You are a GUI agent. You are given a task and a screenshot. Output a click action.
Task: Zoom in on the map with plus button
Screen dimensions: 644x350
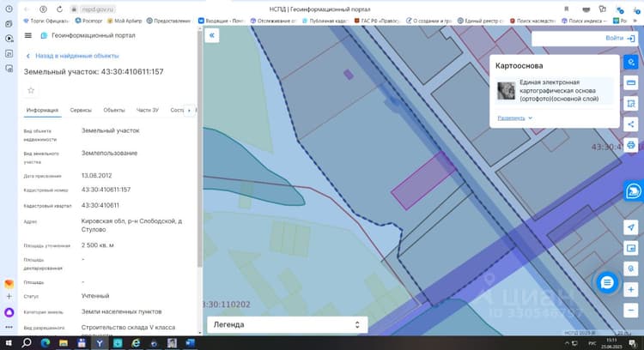631,290
